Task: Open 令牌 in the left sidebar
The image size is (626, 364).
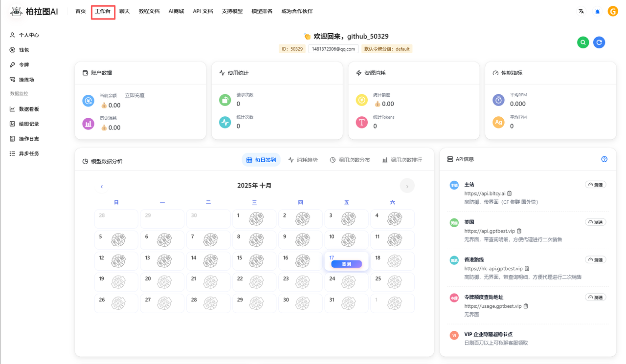Action: click(x=23, y=64)
